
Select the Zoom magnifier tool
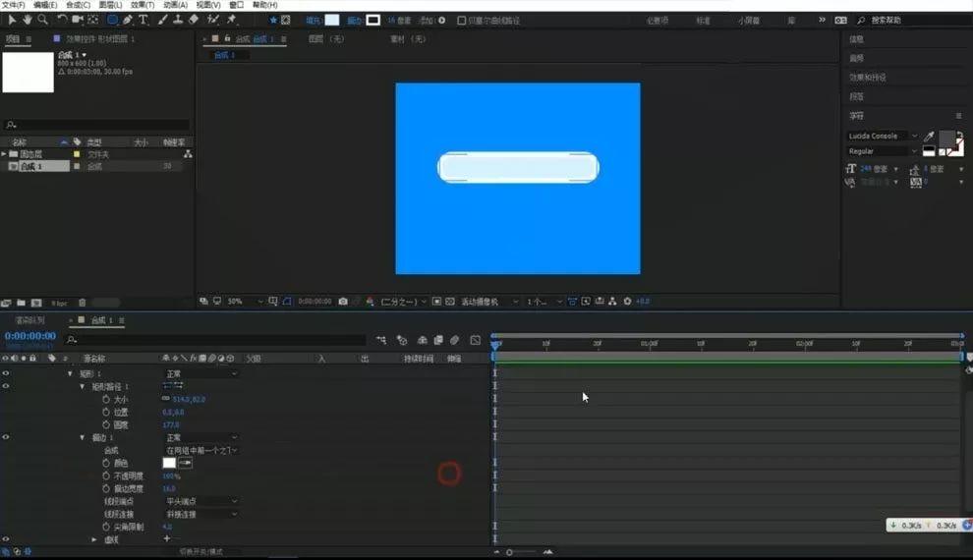pos(43,20)
